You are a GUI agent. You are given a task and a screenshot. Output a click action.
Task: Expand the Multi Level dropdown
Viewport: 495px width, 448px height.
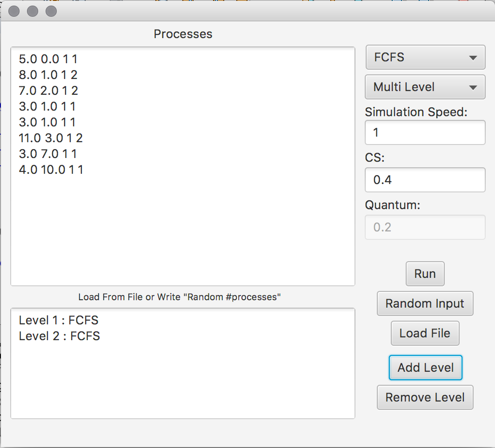coord(425,87)
